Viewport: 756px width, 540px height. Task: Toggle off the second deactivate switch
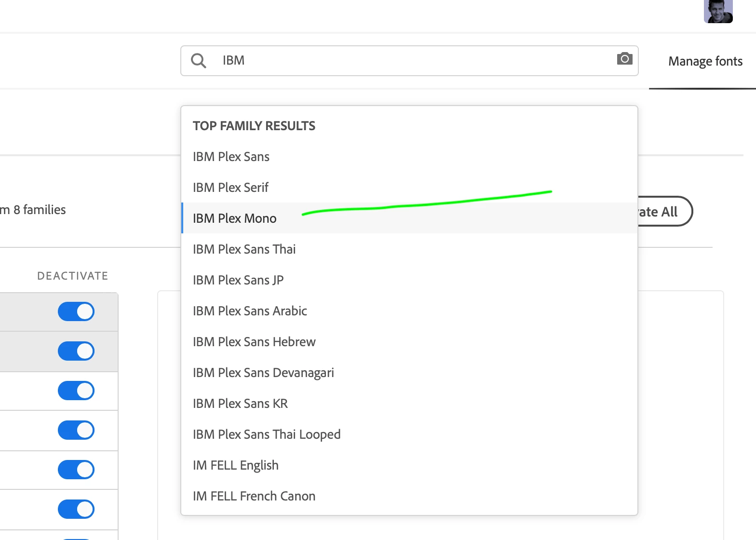coord(76,351)
